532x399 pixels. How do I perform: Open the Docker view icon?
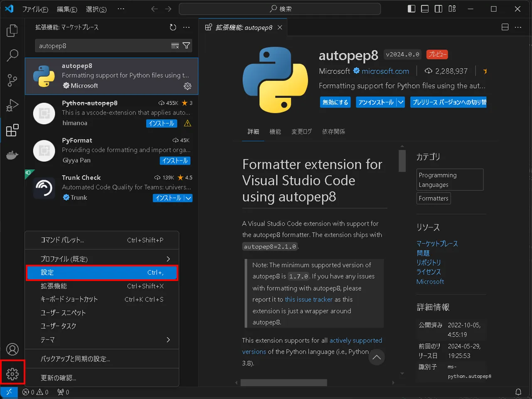click(12, 155)
